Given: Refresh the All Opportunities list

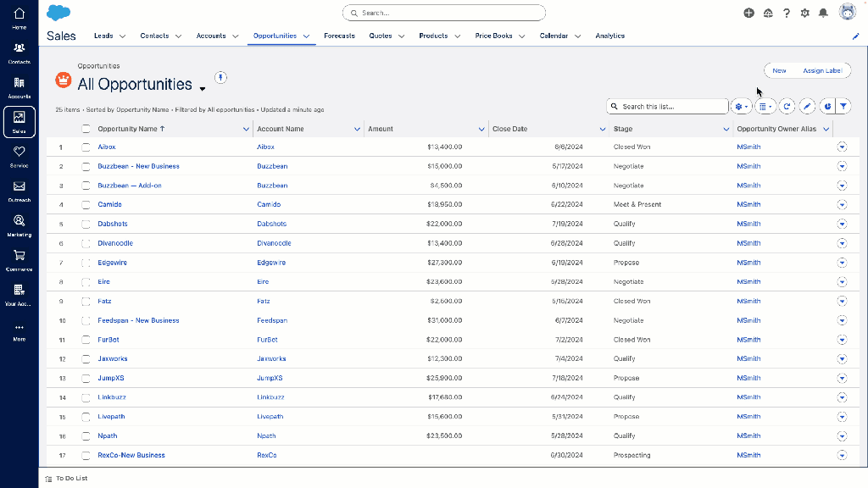Looking at the screenshot, I should (x=787, y=106).
